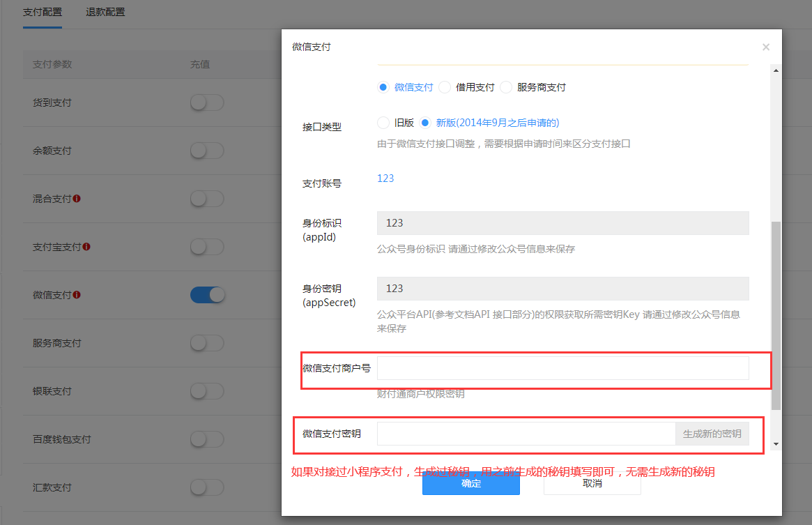This screenshot has height=525, width=812.
Task: Enable the 支付宝支付 switch
Action: click(x=207, y=247)
